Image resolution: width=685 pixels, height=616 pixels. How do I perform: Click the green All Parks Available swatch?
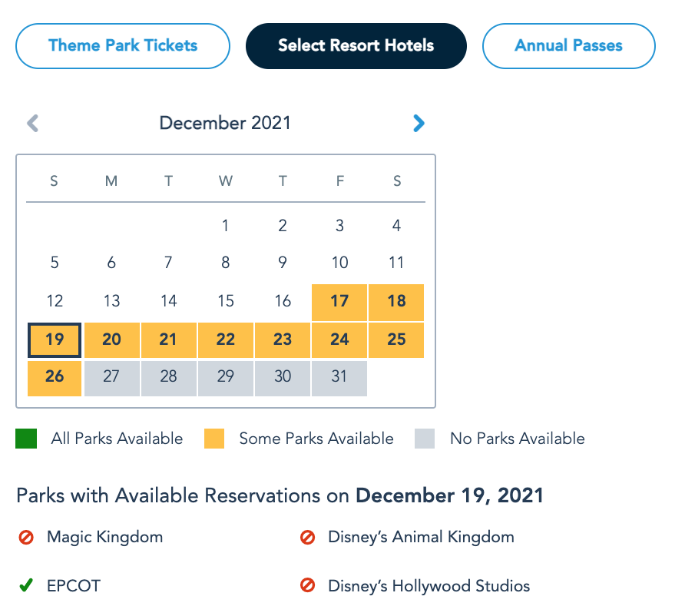tap(26, 439)
